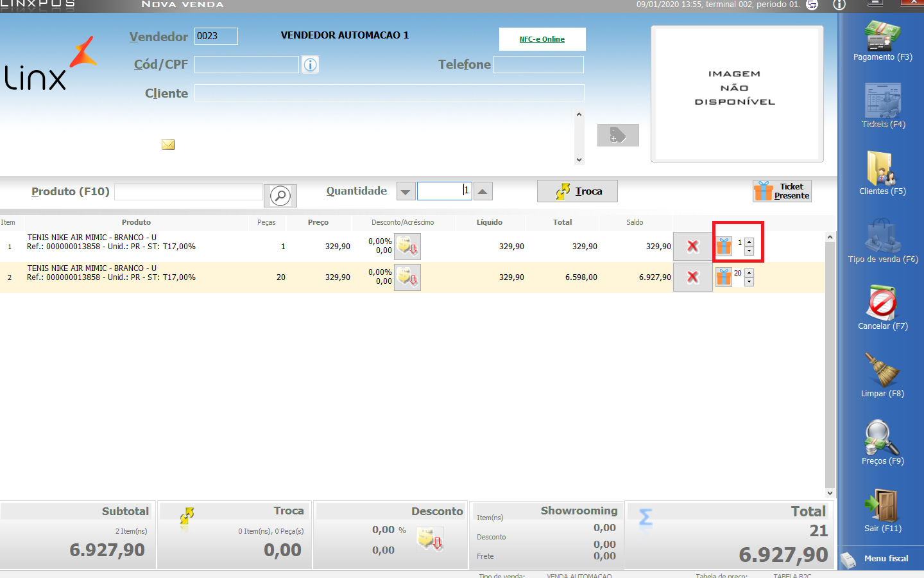This screenshot has width=924, height=578.
Task: Click the Quantidade input field
Action: [x=445, y=191]
